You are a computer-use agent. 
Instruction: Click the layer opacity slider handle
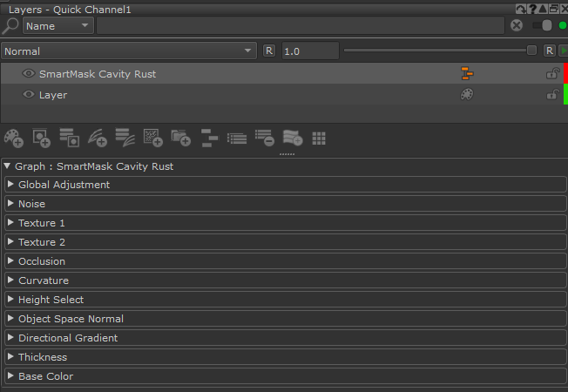point(531,51)
